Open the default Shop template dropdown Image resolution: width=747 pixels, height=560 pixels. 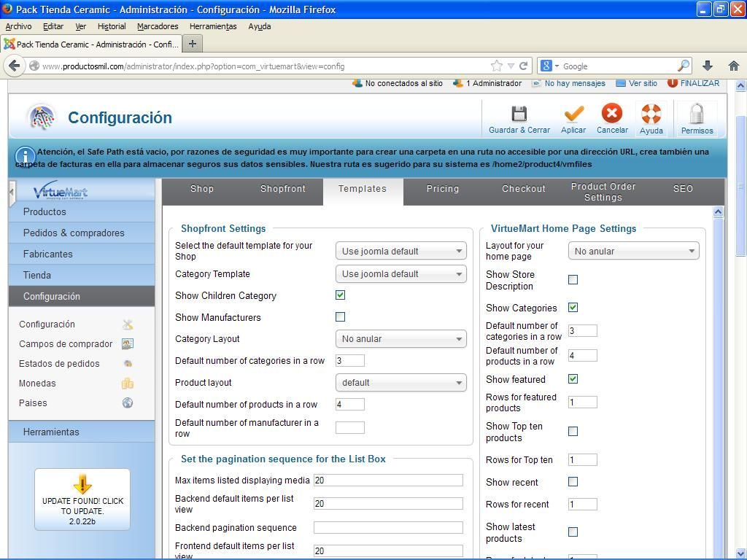click(x=401, y=251)
